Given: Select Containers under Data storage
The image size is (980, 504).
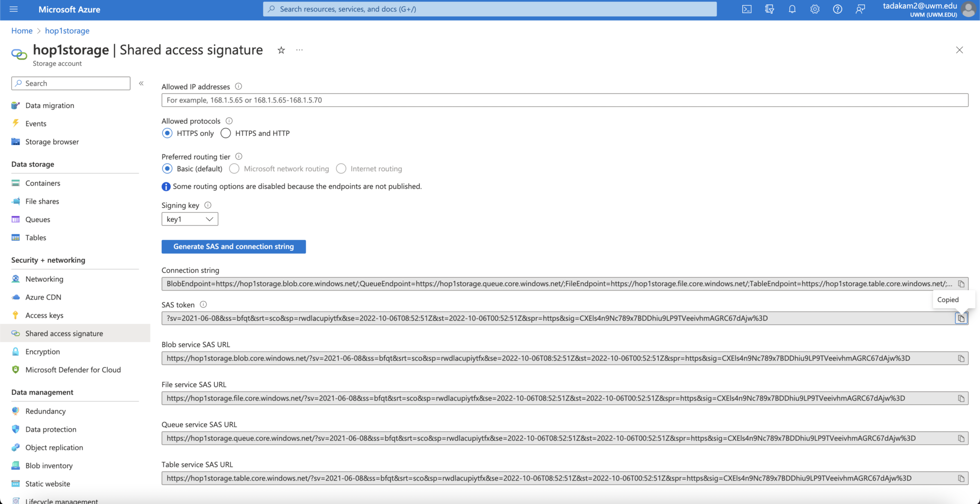Looking at the screenshot, I should pos(42,183).
